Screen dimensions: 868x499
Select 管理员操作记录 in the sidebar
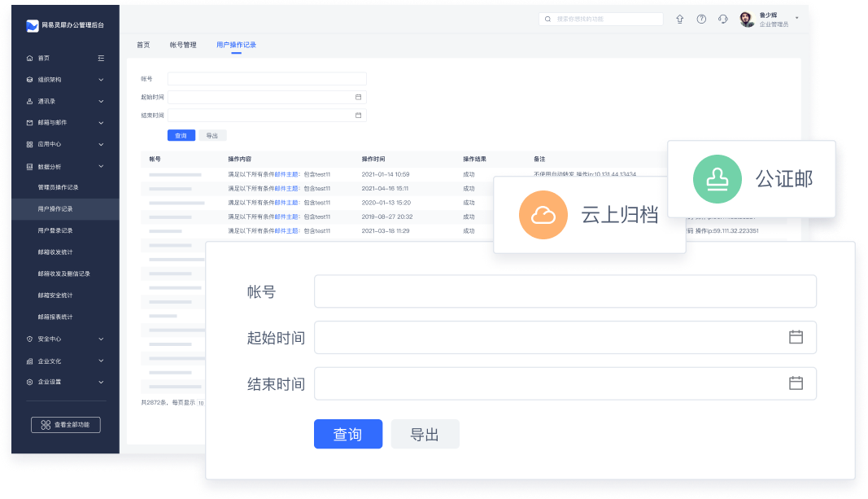pos(58,187)
